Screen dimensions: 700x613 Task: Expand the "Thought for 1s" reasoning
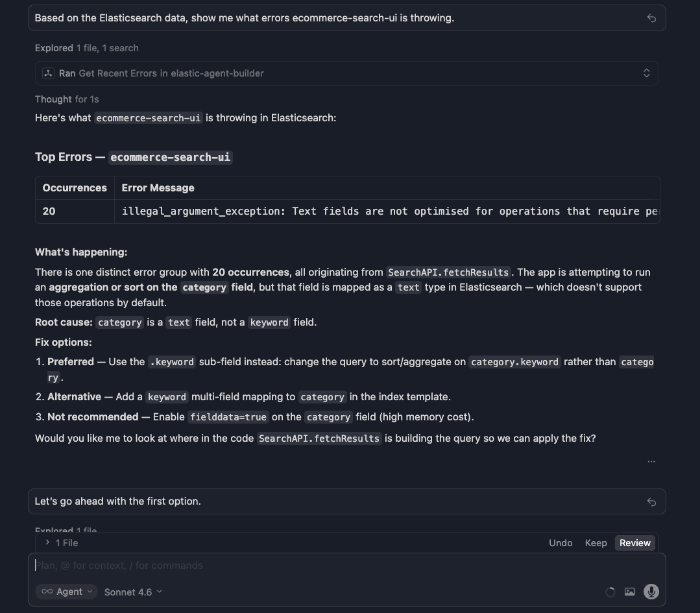pos(67,99)
